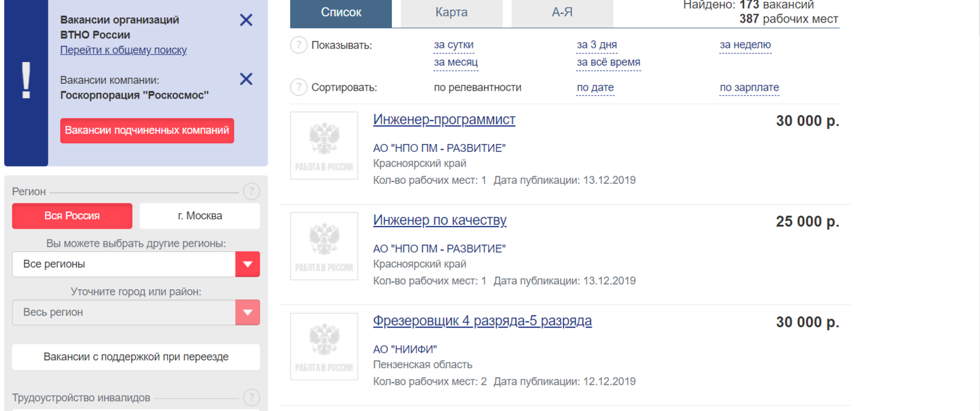Click the help icon next to Сортировать
Image resolution: width=980 pixels, height=411 pixels.
point(298,88)
